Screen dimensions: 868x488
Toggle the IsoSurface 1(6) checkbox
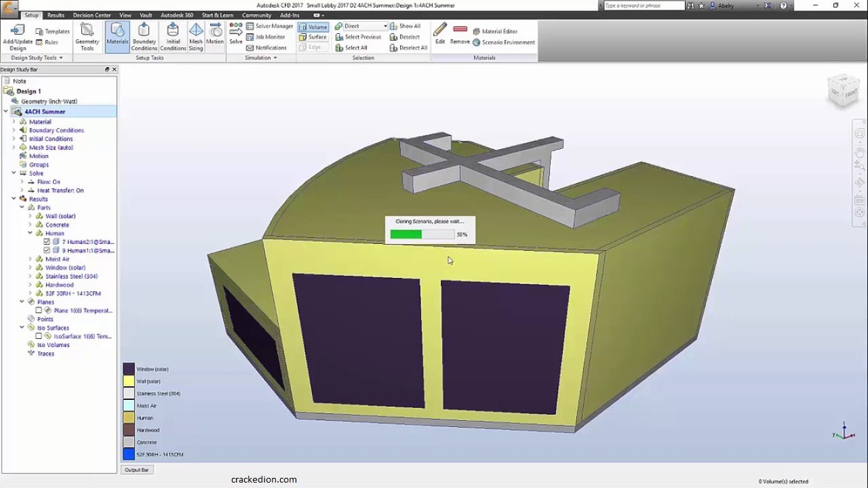(x=39, y=336)
